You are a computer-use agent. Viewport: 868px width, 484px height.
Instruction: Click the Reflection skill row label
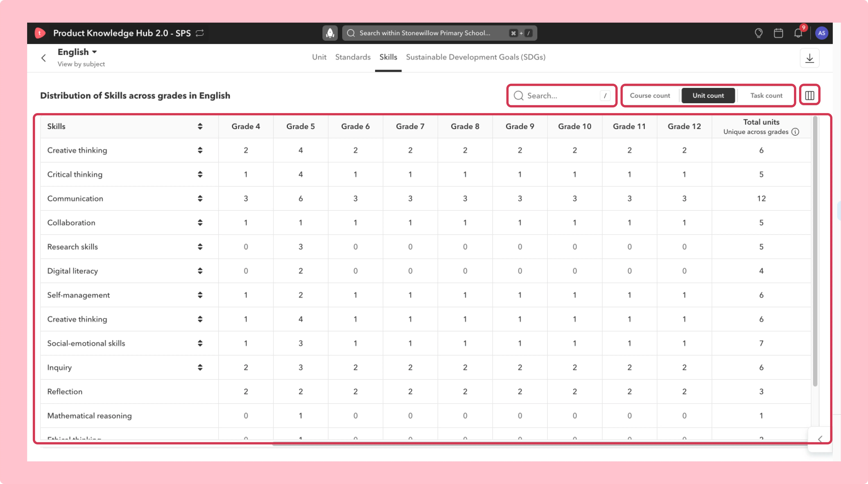pyautogui.click(x=65, y=392)
